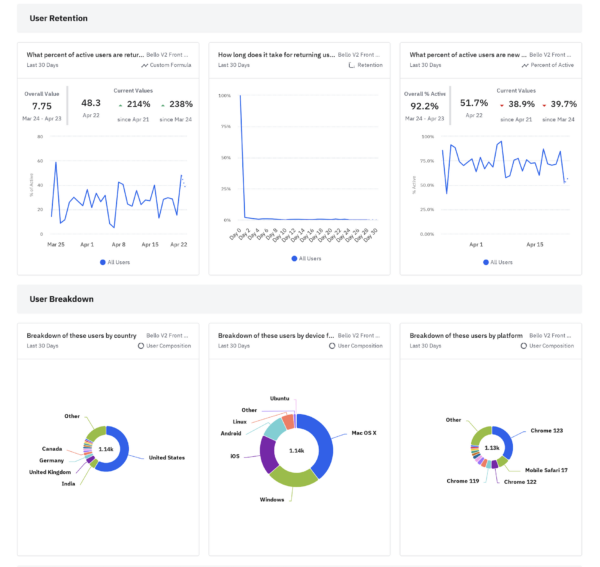Click User Composition icon on device family chart
Screen dimensions: 600x567
pos(331,345)
